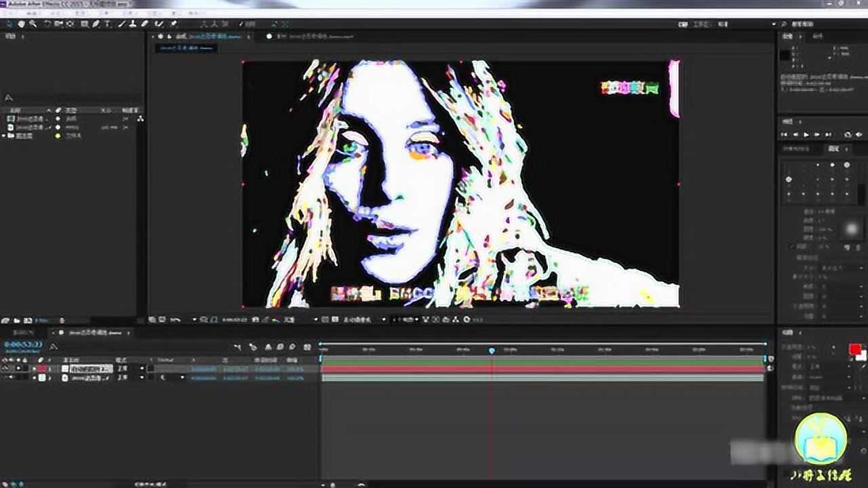Image resolution: width=868 pixels, height=488 pixels.
Task: Select the Rotation tool
Action: (47, 24)
